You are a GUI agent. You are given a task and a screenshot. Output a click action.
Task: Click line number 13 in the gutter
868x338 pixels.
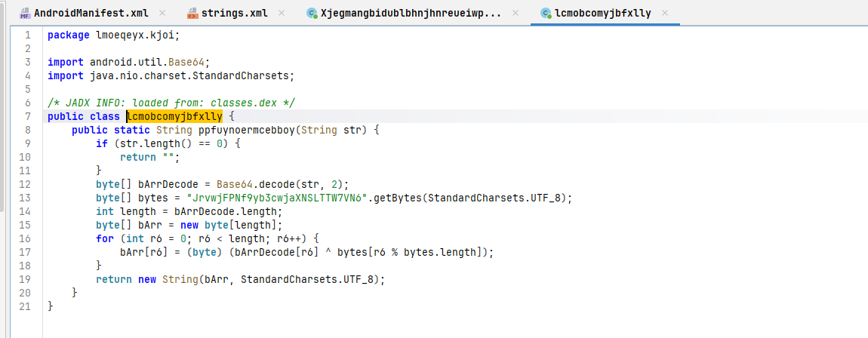click(25, 198)
